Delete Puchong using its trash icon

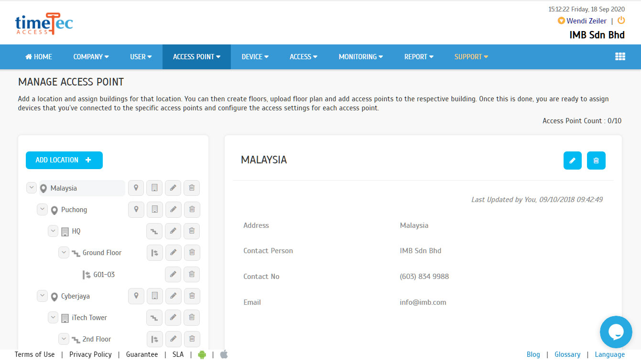click(x=192, y=210)
